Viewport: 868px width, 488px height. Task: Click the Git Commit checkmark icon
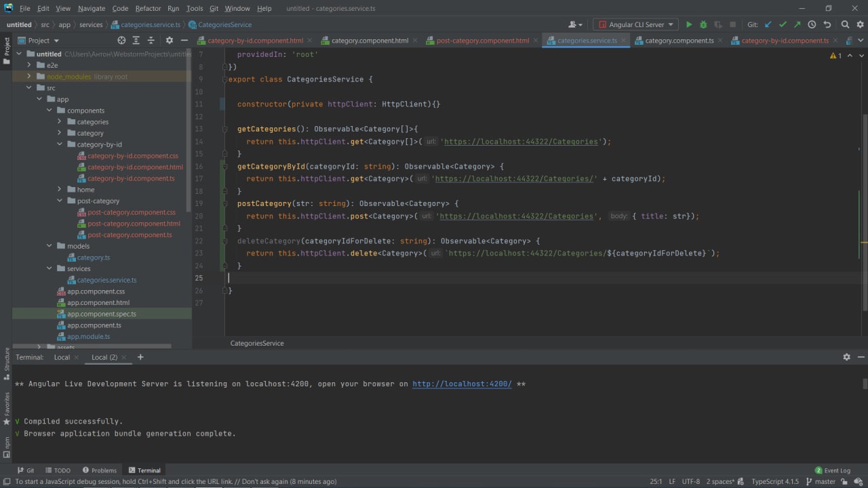(783, 24)
